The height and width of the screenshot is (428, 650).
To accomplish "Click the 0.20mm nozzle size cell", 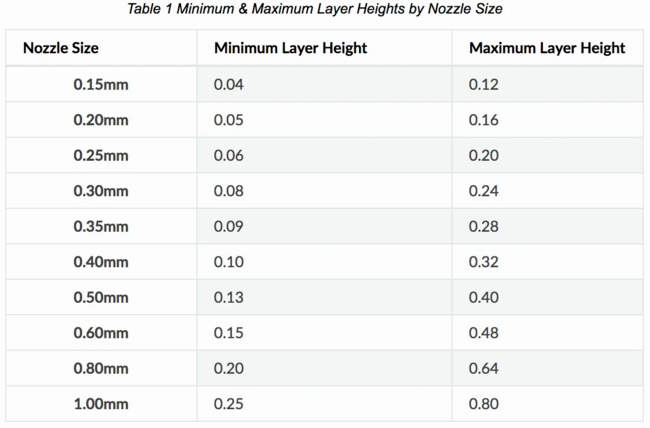I will 101,120.
